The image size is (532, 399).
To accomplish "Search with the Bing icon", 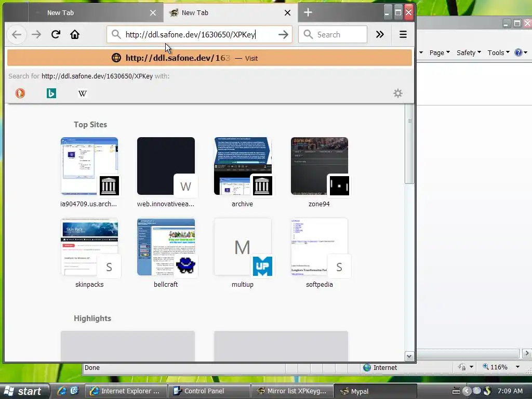I will [x=51, y=93].
